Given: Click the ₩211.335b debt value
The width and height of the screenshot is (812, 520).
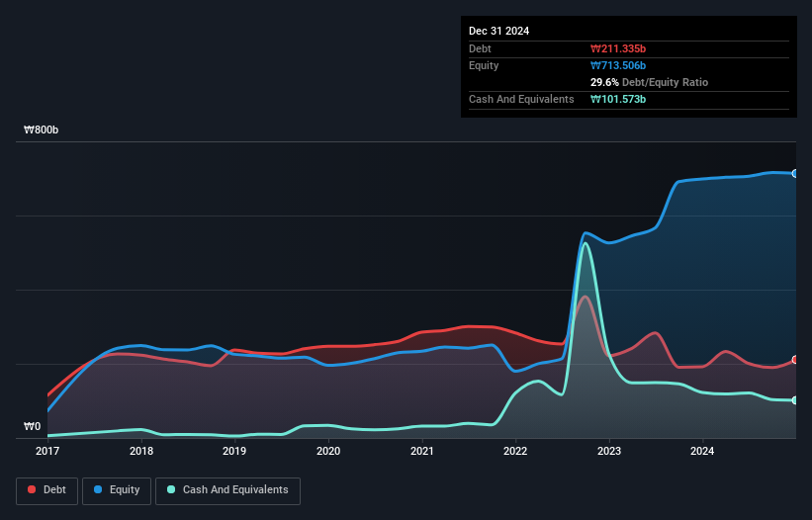Looking at the screenshot, I should tap(618, 48).
